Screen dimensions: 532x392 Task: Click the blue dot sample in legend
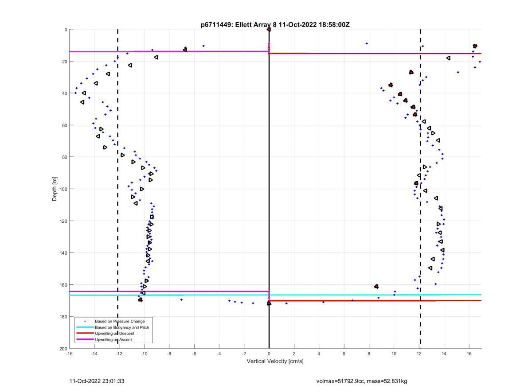pyautogui.click(x=85, y=321)
